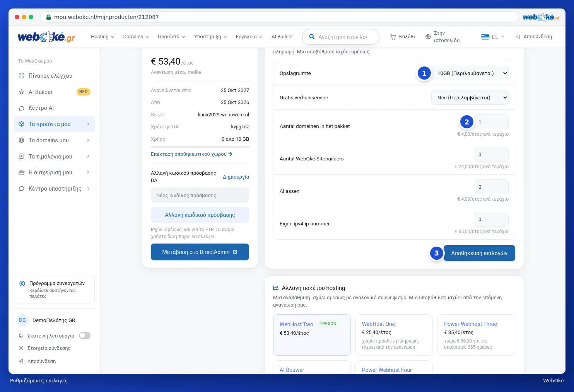Click Αποθήκευση επιλογών button
Screen dimensions: 574x392
pyautogui.click(x=479, y=253)
